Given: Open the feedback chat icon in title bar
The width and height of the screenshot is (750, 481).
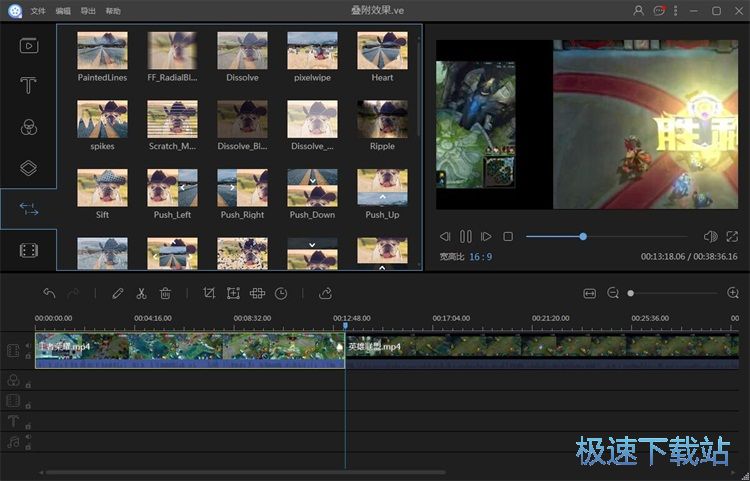Looking at the screenshot, I should tap(659, 11).
